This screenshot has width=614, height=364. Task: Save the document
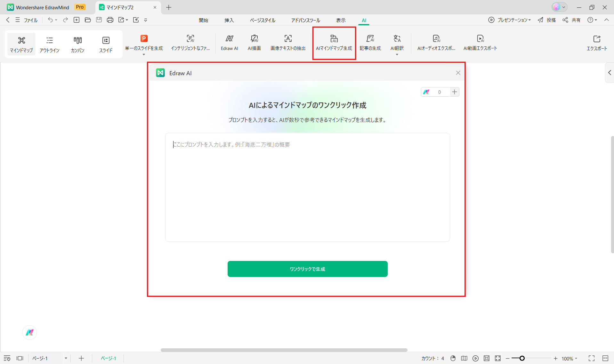point(99,20)
